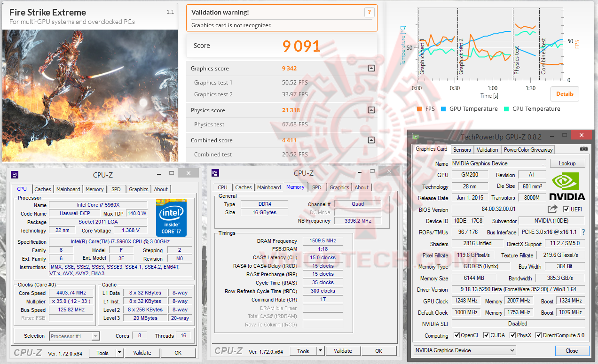Click Tools button in CPU-Z CPU window
The width and height of the screenshot is (598, 364).
click(102, 353)
